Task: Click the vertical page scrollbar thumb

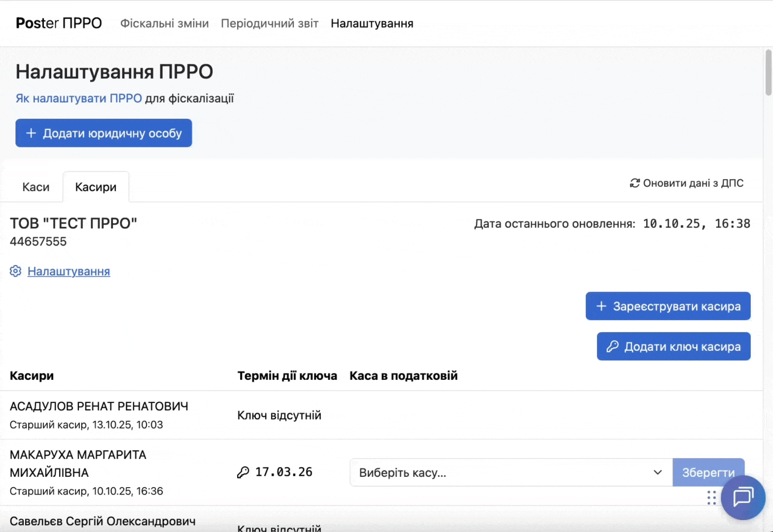Action: pos(768,72)
